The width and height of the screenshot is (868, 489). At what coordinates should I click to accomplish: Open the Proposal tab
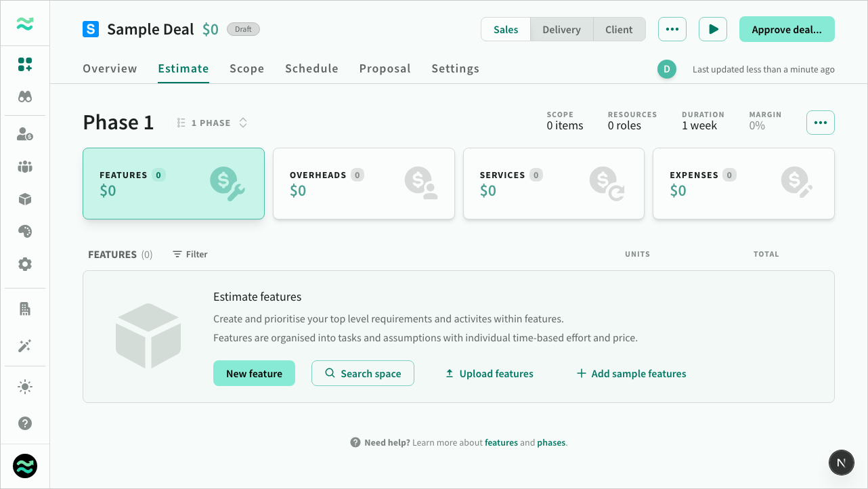point(385,68)
